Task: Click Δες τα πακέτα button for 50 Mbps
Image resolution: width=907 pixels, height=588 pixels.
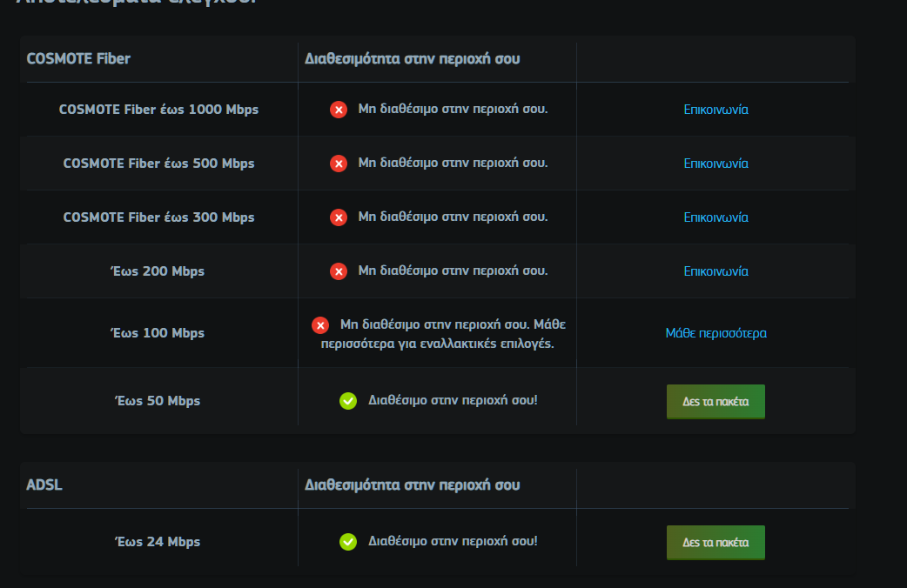Action: coord(716,401)
